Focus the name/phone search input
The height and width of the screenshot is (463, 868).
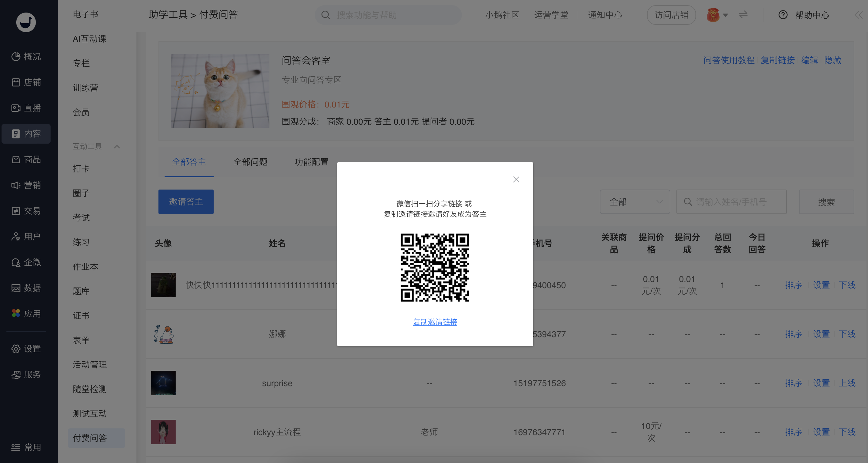pyautogui.click(x=735, y=202)
